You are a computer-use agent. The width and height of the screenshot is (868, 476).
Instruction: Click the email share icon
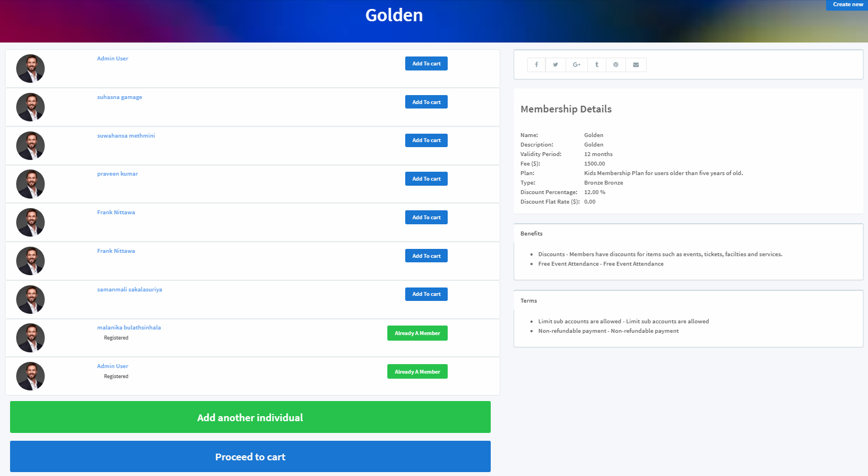636,65
